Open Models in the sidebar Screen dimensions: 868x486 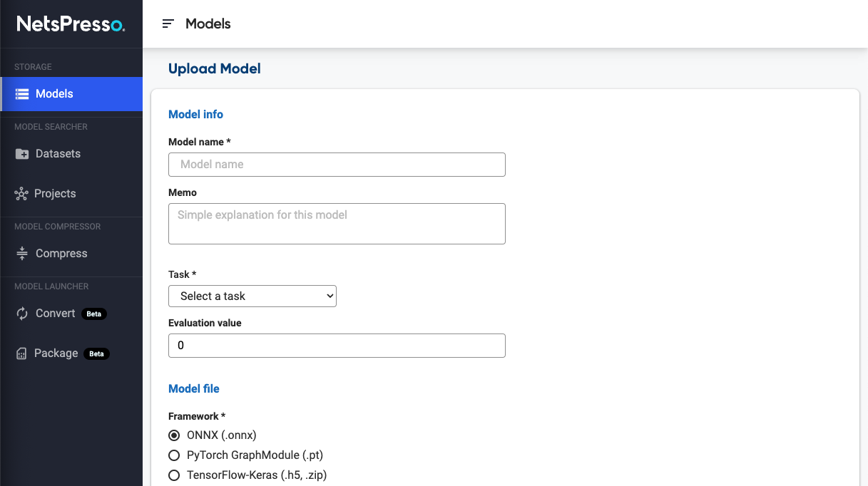71,94
